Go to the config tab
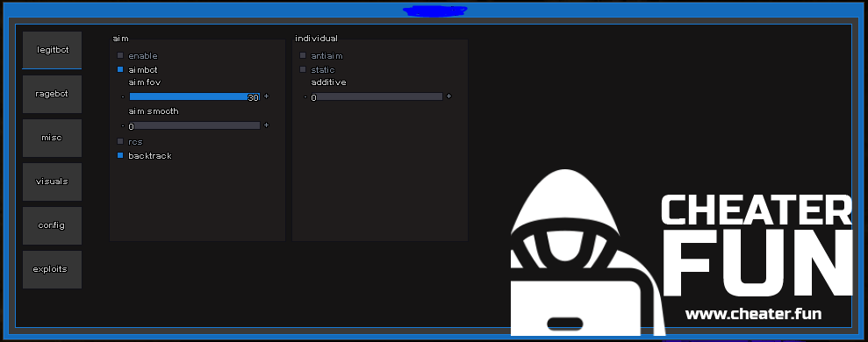The width and height of the screenshot is (868, 342). [x=52, y=225]
